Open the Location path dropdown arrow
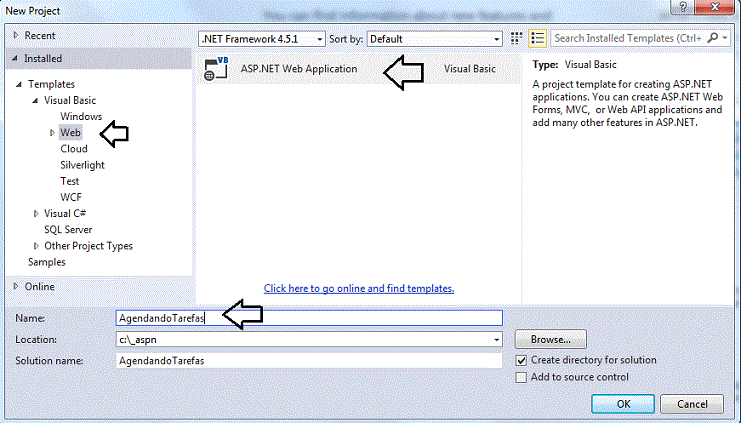The height and width of the screenshot is (423, 741). click(496, 340)
